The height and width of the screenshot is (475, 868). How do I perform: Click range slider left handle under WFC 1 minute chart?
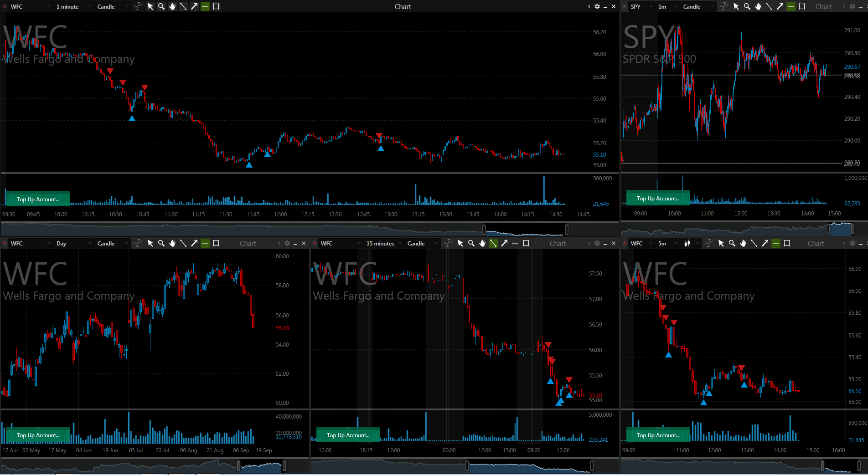[x=484, y=230]
